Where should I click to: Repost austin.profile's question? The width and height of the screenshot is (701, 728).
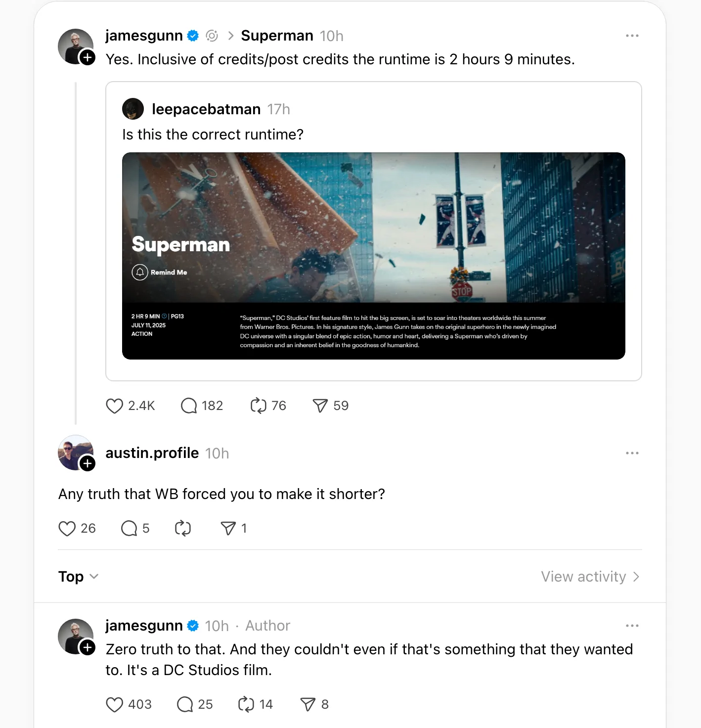(183, 529)
